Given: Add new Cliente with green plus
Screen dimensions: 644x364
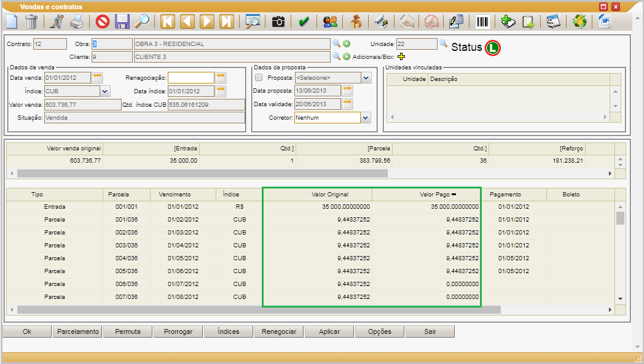Looking at the screenshot, I should click(x=347, y=56).
